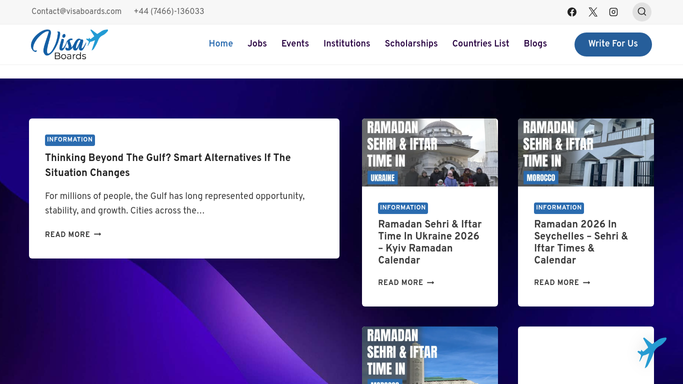Image resolution: width=683 pixels, height=384 pixels.
Task: Click the Contact@visaboards.com email link
Action: [x=76, y=11]
